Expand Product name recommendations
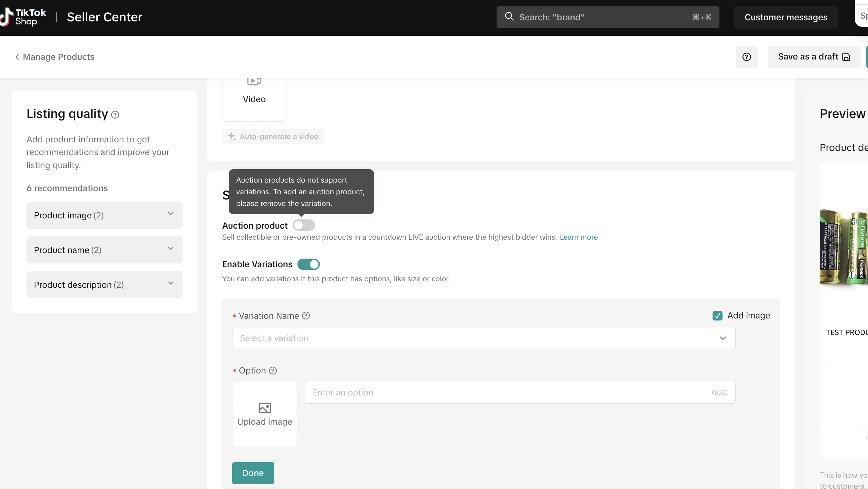This screenshot has height=489, width=868. point(104,250)
